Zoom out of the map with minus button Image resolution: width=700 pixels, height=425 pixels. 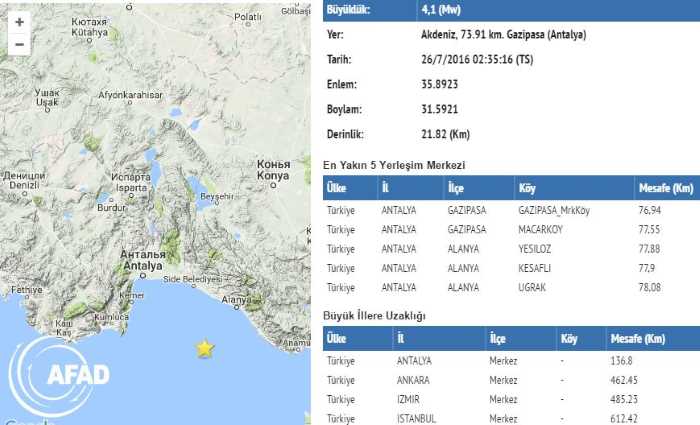click(x=19, y=44)
